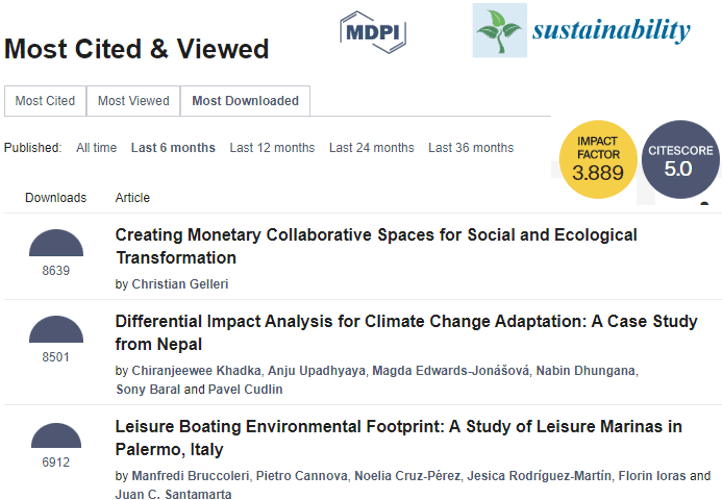Open author Christian Gelleri's profile
722x500 pixels.
click(180, 284)
